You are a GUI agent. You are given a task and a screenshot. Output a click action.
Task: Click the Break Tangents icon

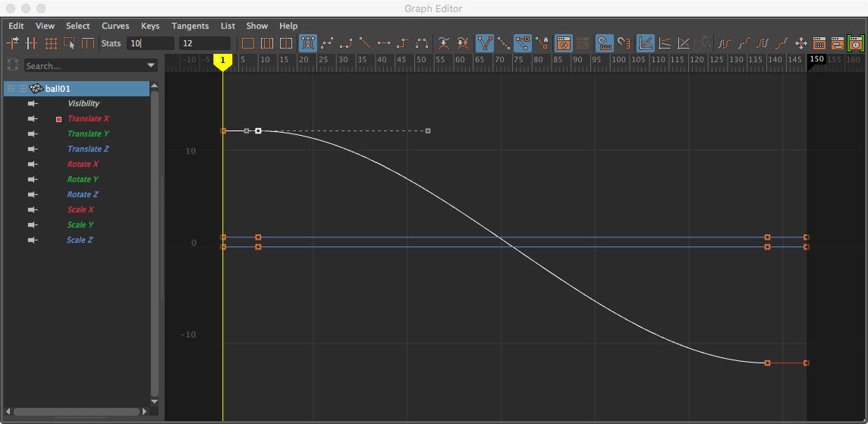click(485, 43)
